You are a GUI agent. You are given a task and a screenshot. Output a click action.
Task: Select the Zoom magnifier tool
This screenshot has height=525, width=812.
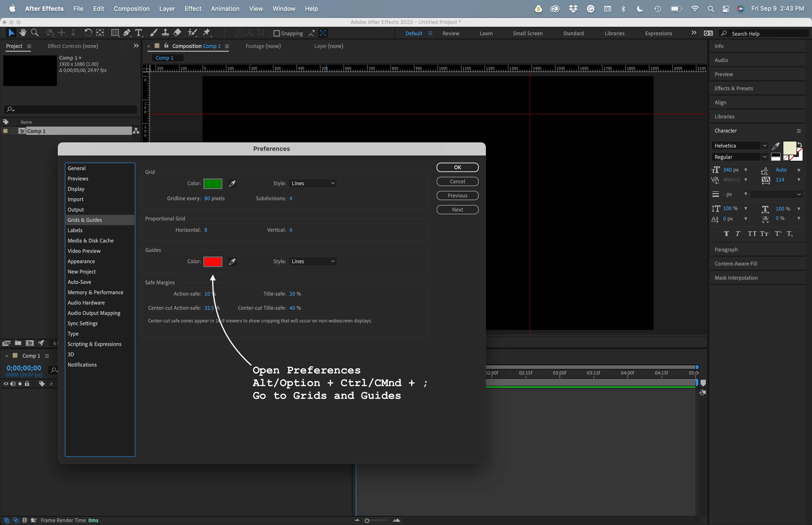click(x=34, y=33)
